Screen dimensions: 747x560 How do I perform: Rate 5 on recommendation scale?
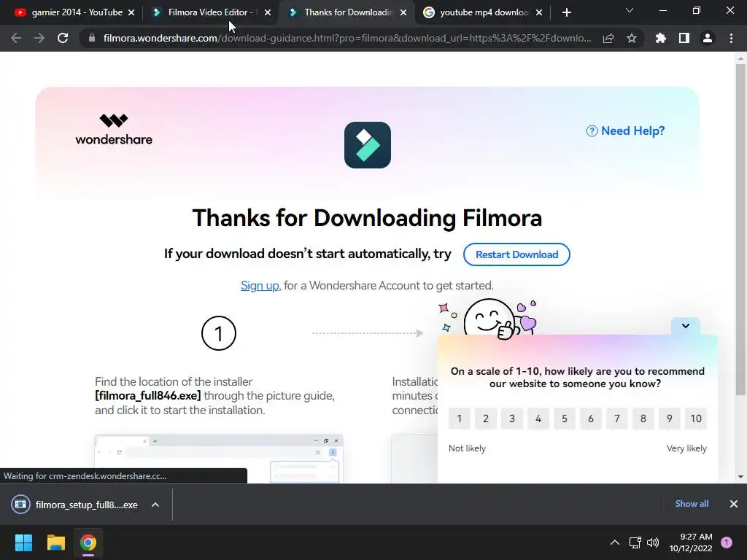click(x=564, y=419)
